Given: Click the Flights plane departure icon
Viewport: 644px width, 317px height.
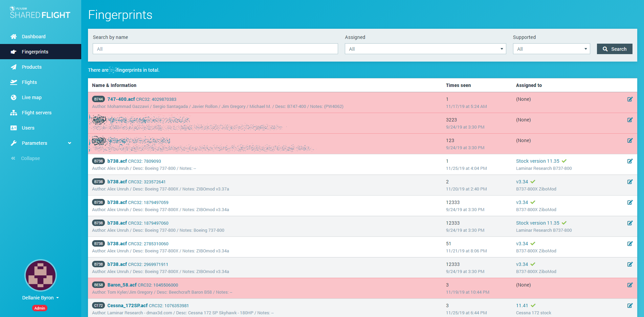Looking at the screenshot, I should (x=14, y=82).
